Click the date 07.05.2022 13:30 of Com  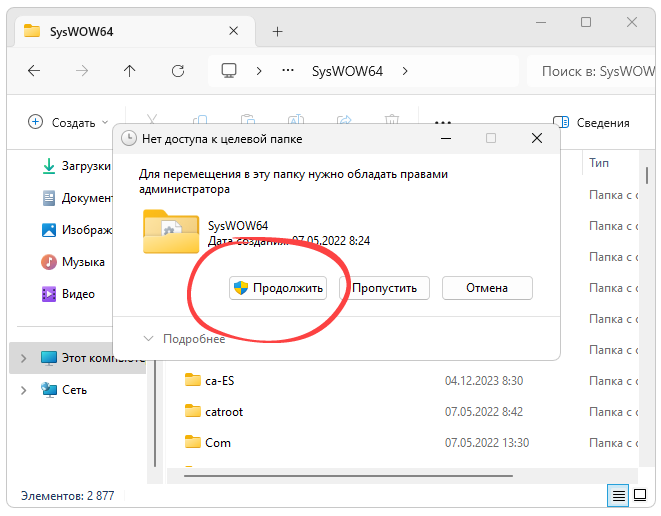[487, 443]
